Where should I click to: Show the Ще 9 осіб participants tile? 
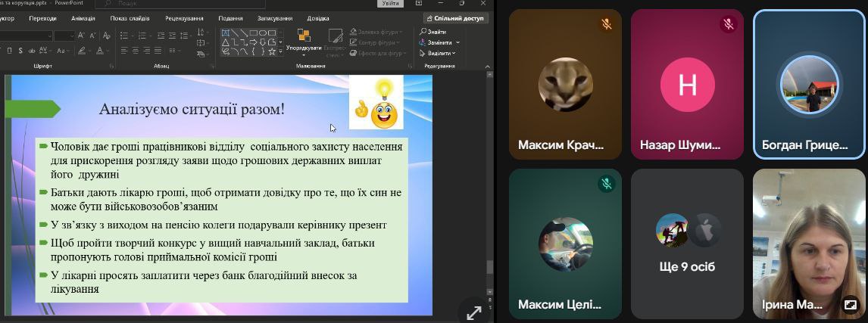click(687, 244)
